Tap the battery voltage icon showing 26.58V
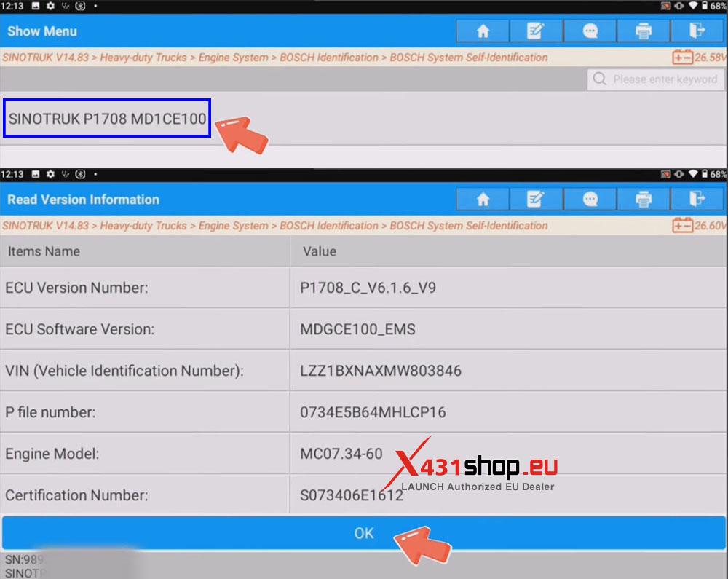Viewport: 728px width, 579px height. coord(682,58)
